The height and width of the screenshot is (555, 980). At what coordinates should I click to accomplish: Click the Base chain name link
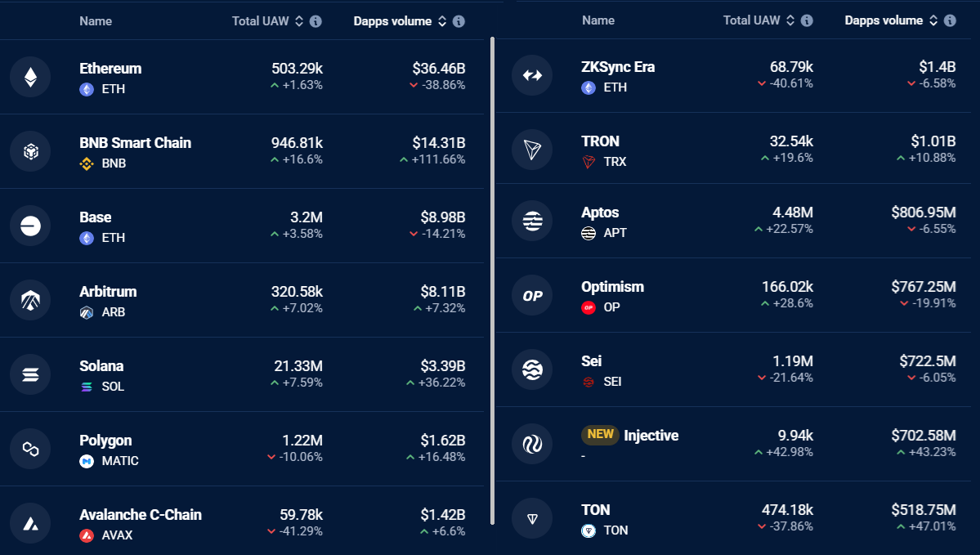(x=95, y=217)
